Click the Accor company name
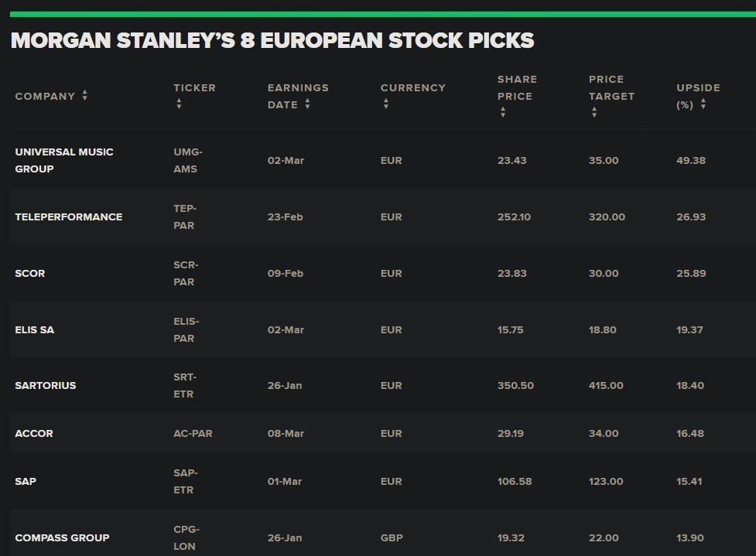The width and height of the screenshot is (756, 556). coord(34,433)
